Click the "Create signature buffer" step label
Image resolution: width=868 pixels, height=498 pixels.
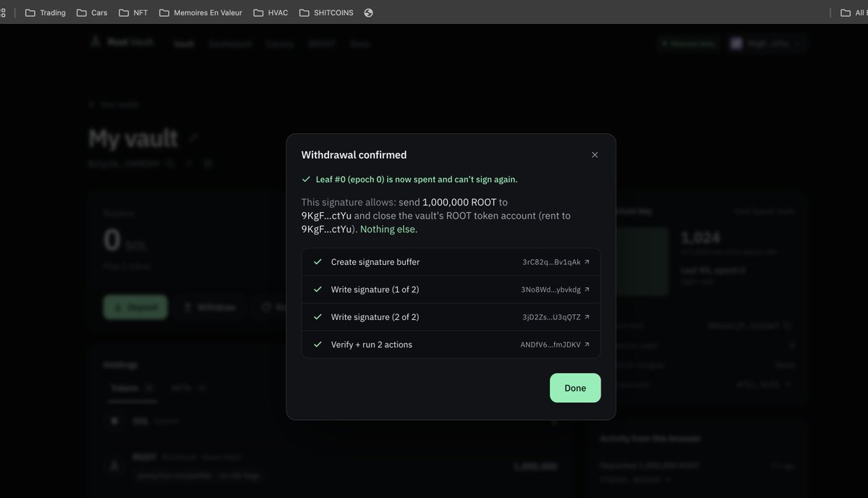click(x=375, y=262)
